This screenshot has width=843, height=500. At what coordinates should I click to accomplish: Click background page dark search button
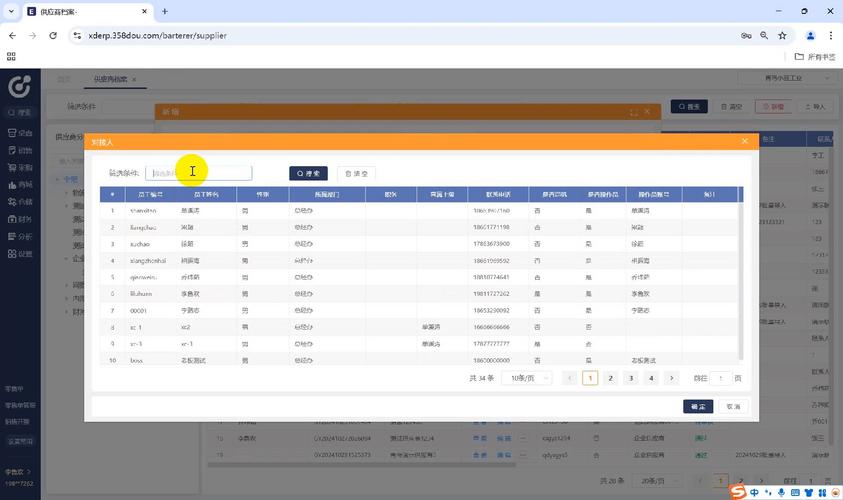point(689,106)
